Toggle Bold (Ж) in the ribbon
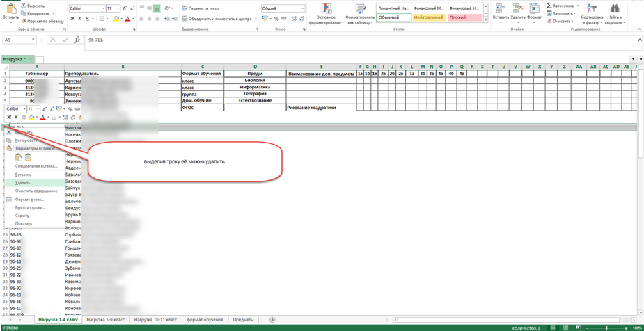Viewport: 644px width, 331px height. click(x=72, y=19)
